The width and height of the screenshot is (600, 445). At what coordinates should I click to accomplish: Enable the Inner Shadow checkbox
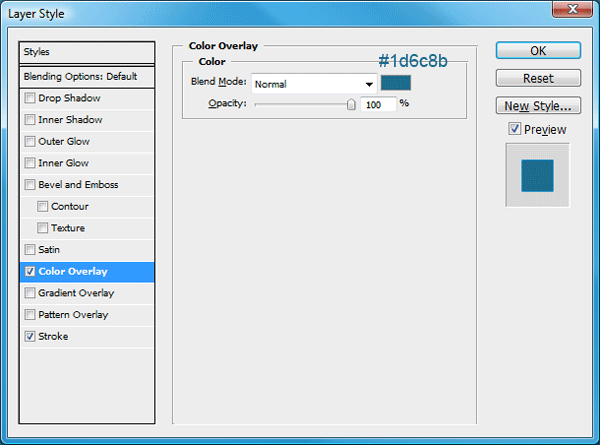pos(29,120)
